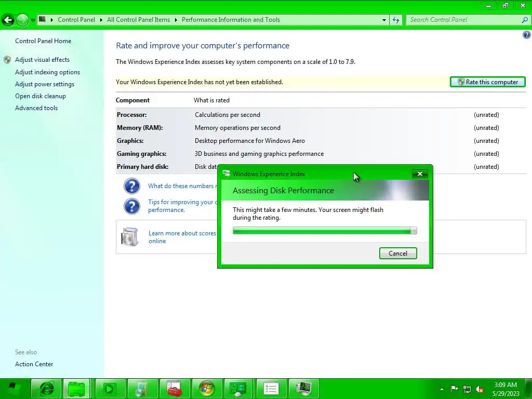This screenshot has width=532, height=399.
Task: Click Rate this computer button
Action: (x=487, y=82)
